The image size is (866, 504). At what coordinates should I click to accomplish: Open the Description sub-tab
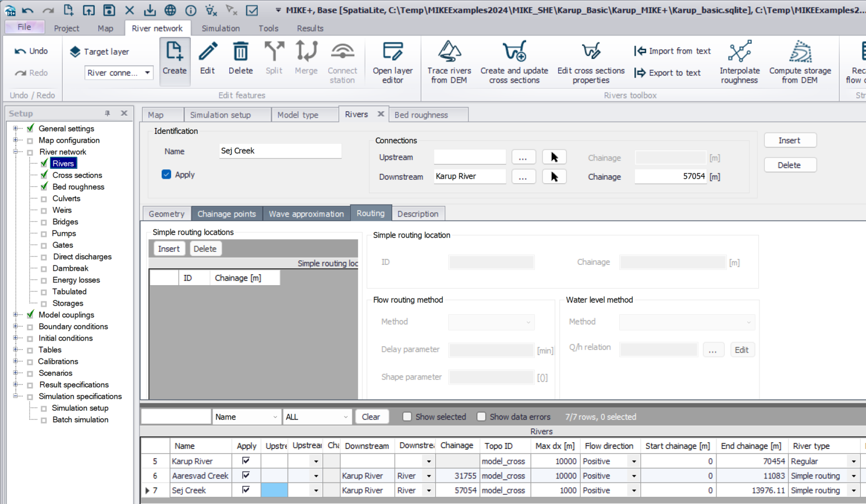(418, 214)
